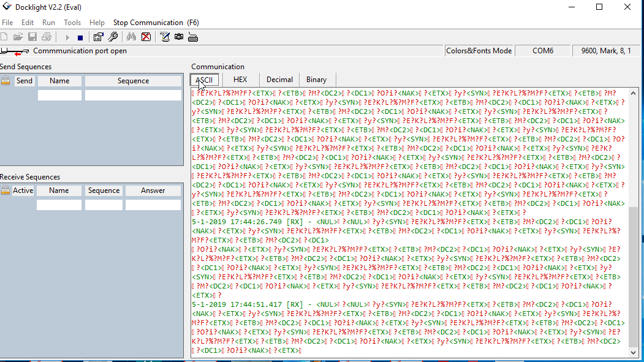Click the Docklight app icon in title bar

tap(7, 7)
